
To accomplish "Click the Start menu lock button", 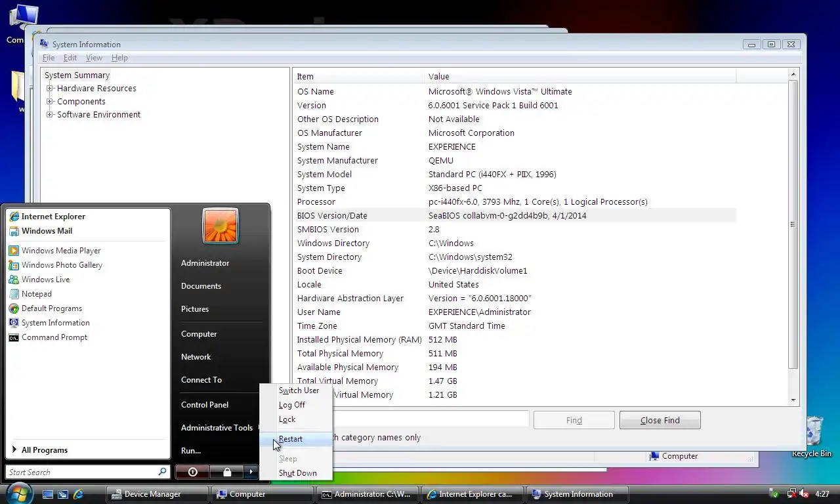I will (226, 472).
